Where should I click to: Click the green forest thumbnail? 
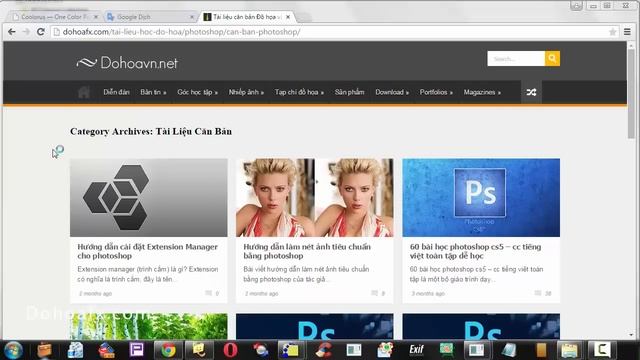coord(149,326)
